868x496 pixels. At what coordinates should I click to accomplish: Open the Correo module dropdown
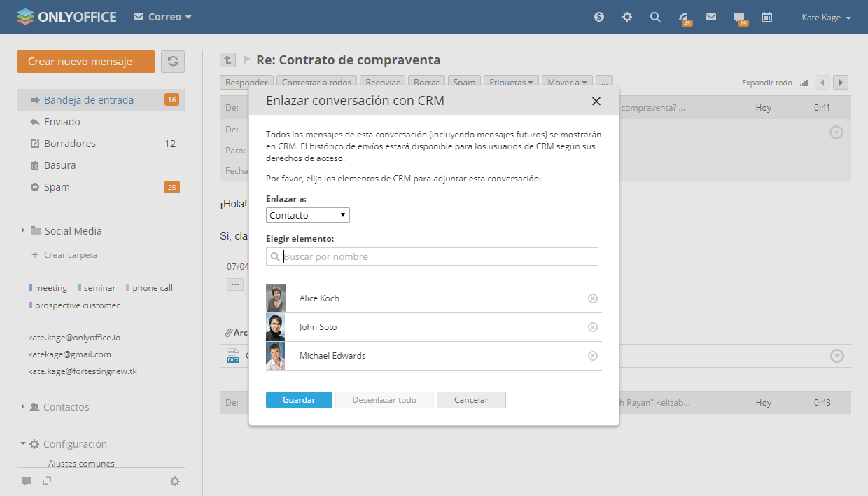[162, 17]
